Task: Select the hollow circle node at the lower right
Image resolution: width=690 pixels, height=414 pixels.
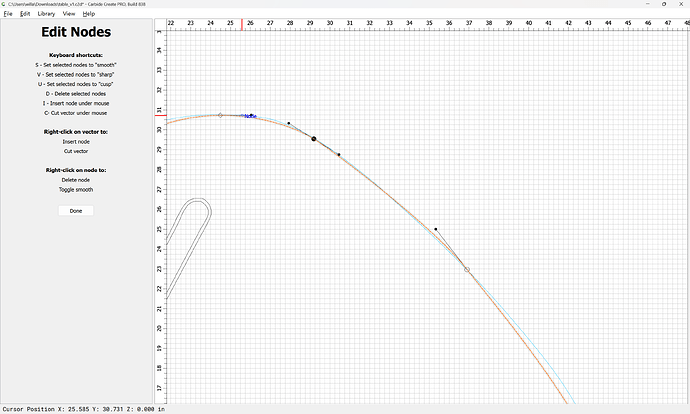Action: pos(466,270)
